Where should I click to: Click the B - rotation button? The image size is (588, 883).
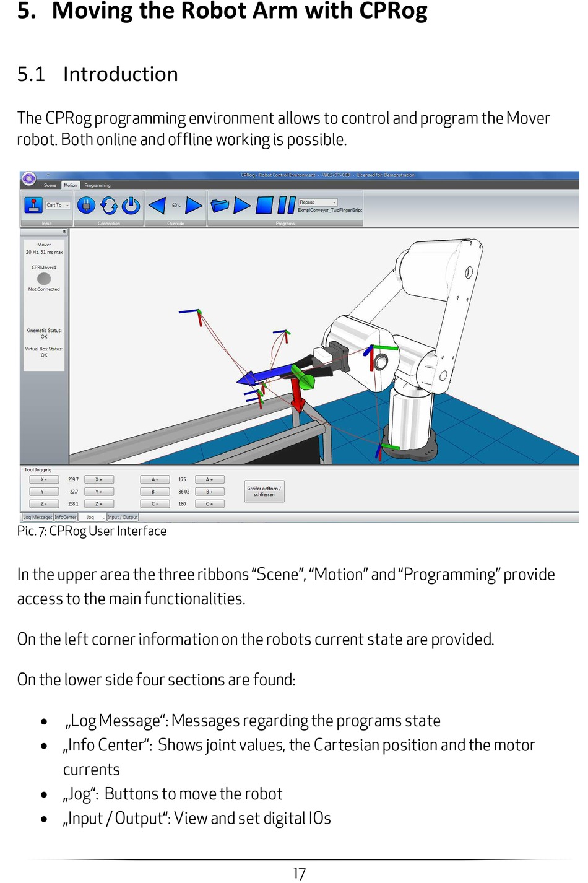[155, 492]
